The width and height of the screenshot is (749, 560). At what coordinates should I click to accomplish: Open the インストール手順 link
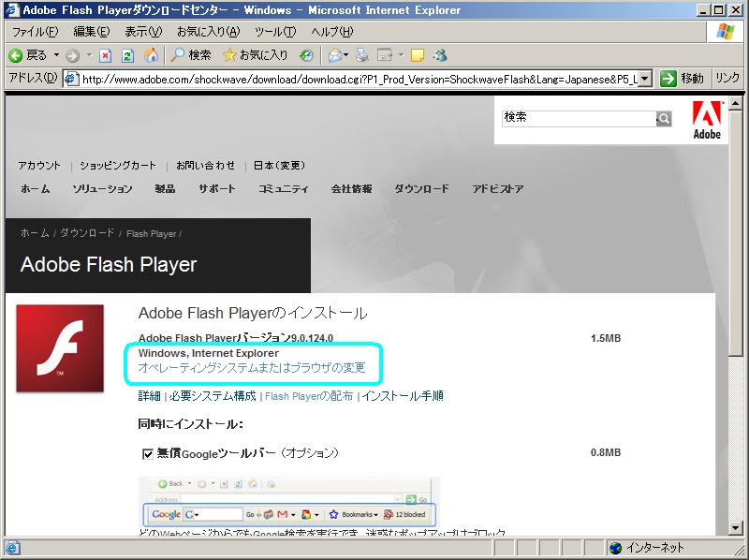coord(403,396)
